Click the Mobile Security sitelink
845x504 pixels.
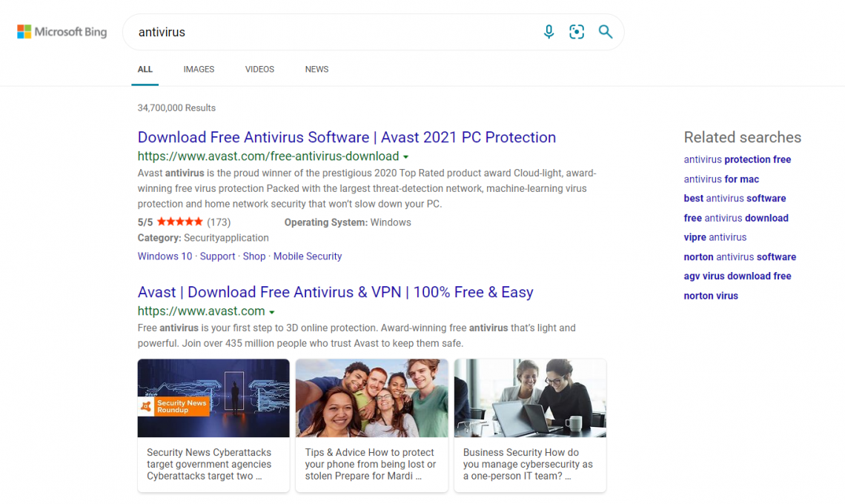click(x=308, y=256)
